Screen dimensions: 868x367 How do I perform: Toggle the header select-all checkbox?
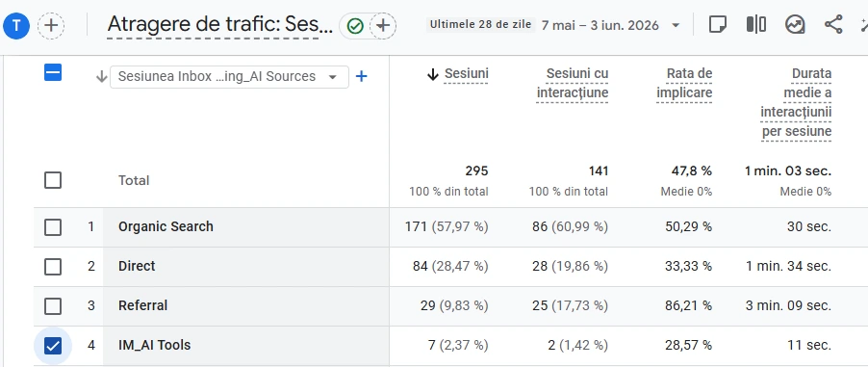click(53, 72)
